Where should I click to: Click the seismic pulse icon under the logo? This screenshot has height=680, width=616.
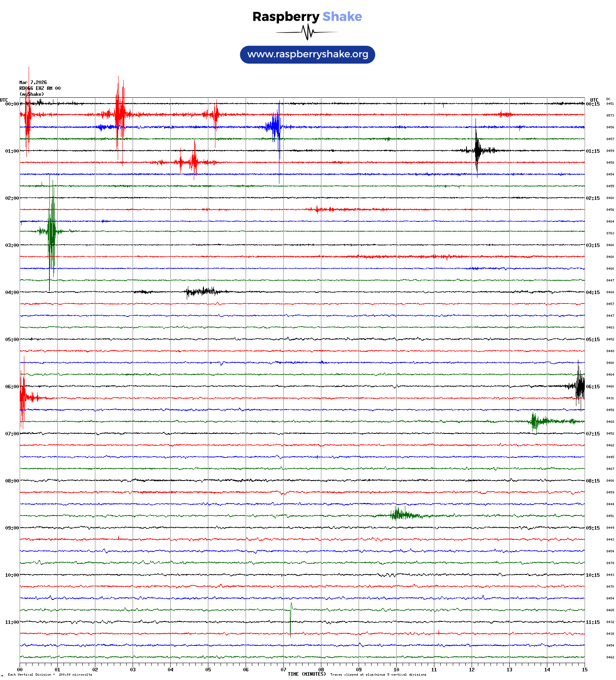pyautogui.click(x=308, y=32)
